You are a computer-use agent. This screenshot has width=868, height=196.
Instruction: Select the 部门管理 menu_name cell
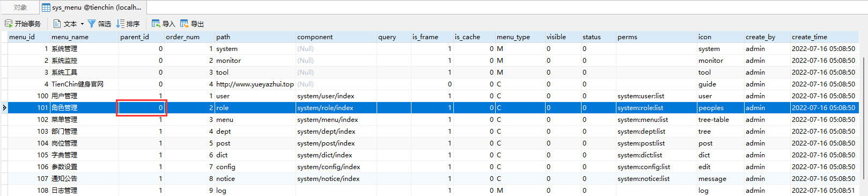click(84, 132)
